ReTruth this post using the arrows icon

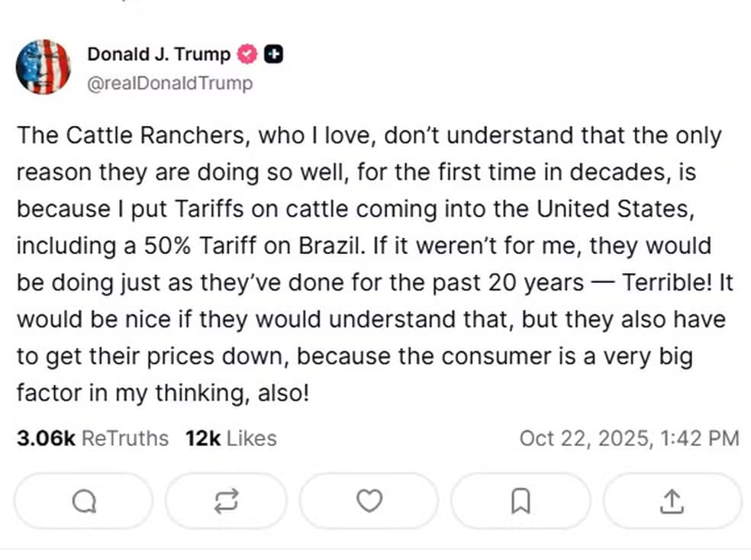pos(227,501)
